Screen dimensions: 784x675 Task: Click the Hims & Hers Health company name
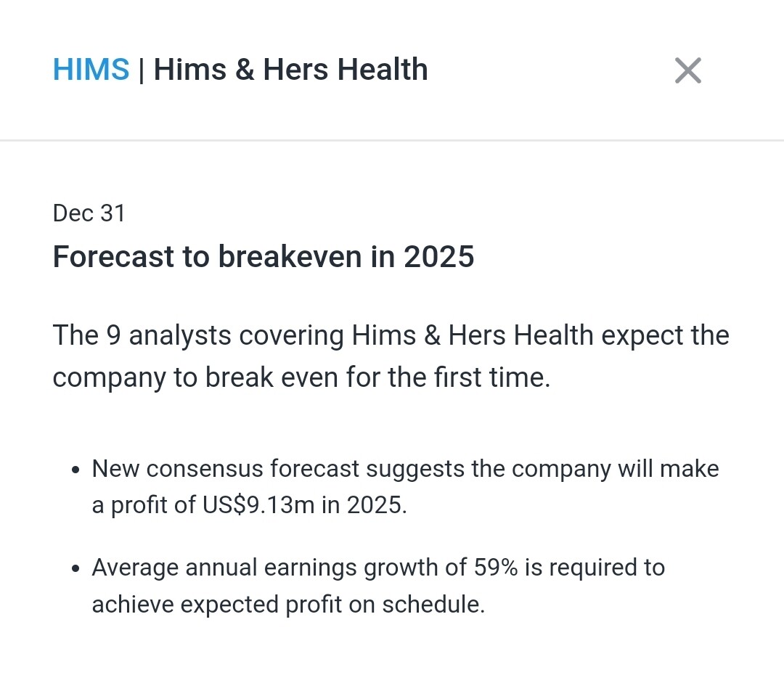[x=290, y=70]
